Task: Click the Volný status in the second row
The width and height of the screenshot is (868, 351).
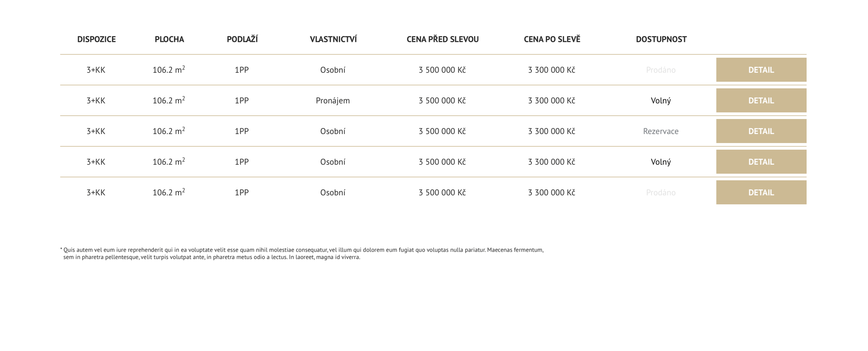Action: point(660,100)
